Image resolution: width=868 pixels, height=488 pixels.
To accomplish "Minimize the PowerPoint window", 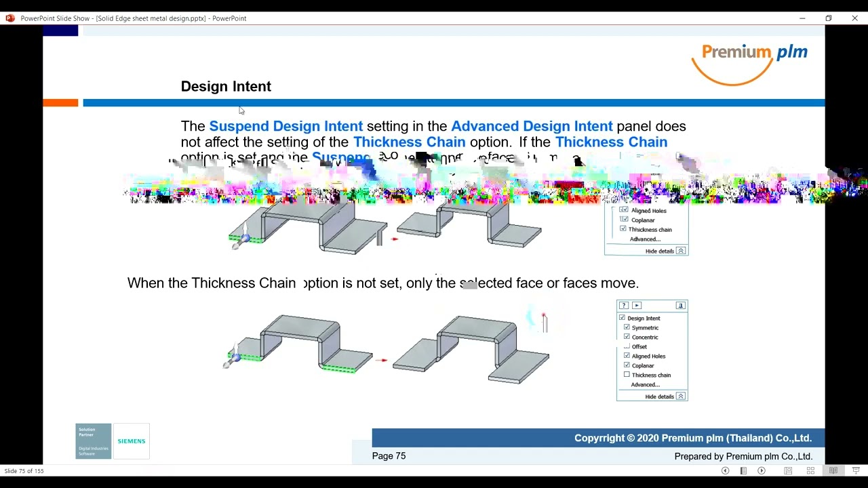I will point(802,18).
